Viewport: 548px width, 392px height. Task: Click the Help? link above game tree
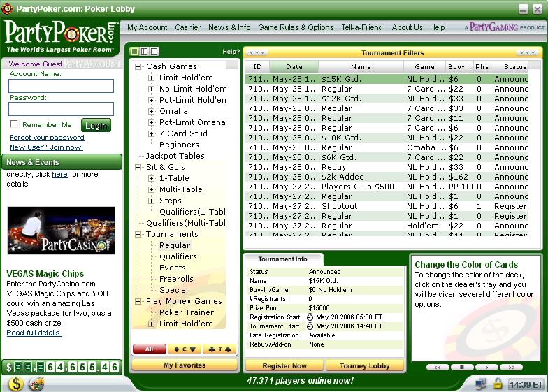point(231,52)
